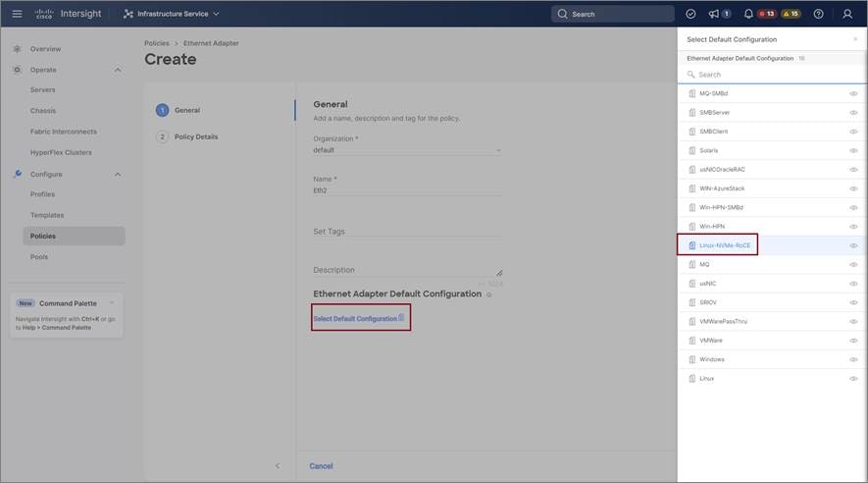
Task: Click the yellow warning alarms badge
Action: click(791, 14)
